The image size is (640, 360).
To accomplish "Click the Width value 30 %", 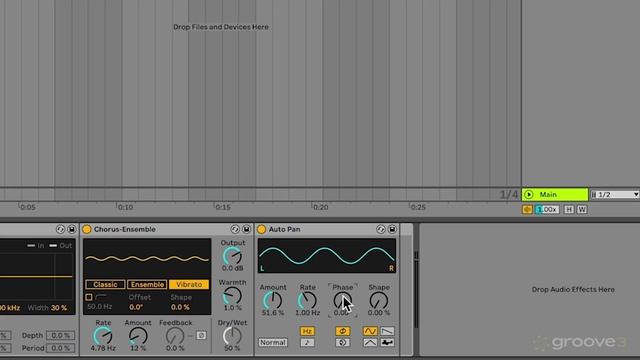I will pyautogui.click(x=59, y=308).
